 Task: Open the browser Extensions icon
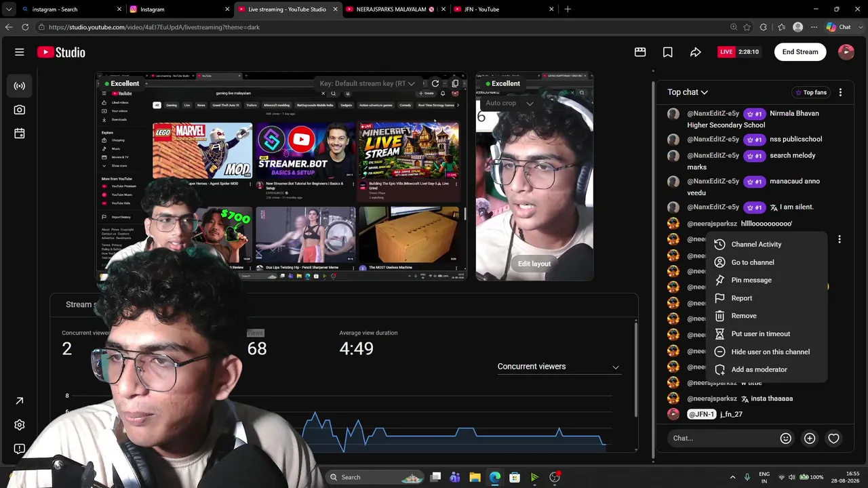click(764, 27)
